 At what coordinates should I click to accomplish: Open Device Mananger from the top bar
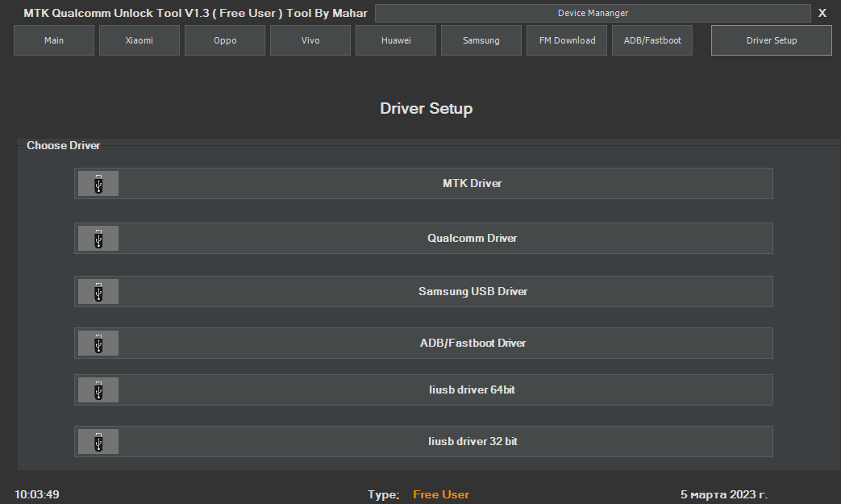[593, 14]
